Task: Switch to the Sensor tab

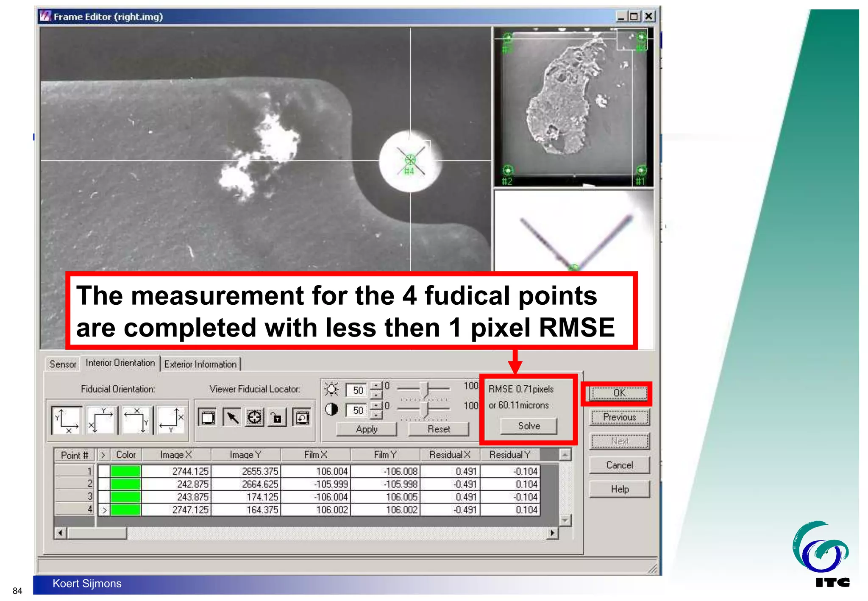Action: click(63, 364)
